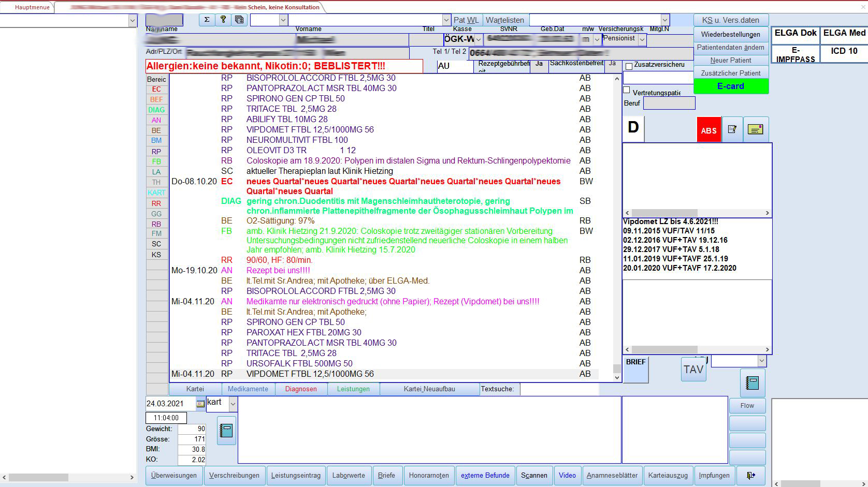The height and width of the screenshot is (487, 868).
Task: Click the Gewicht value field
Action: [x=192, y=429]
